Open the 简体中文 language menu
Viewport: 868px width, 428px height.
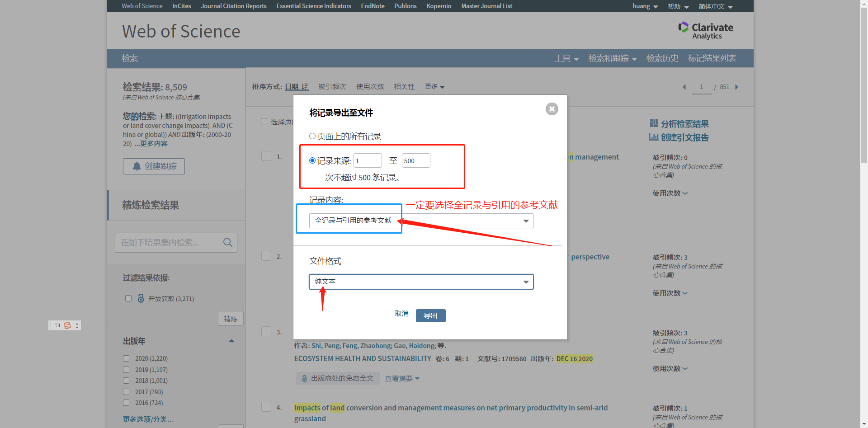pos(716,6)
